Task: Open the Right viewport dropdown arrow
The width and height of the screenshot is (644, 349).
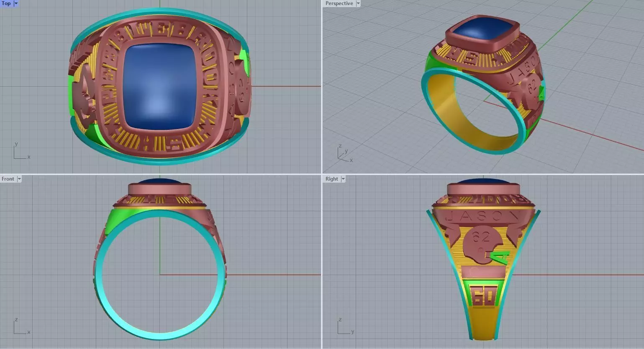Action: tap(343, 179)
